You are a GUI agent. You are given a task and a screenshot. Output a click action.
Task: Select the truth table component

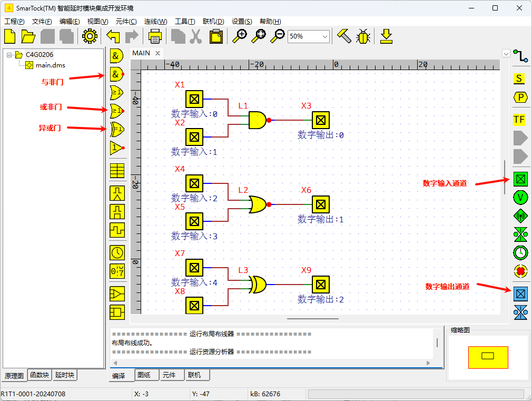tap(117, 171)
